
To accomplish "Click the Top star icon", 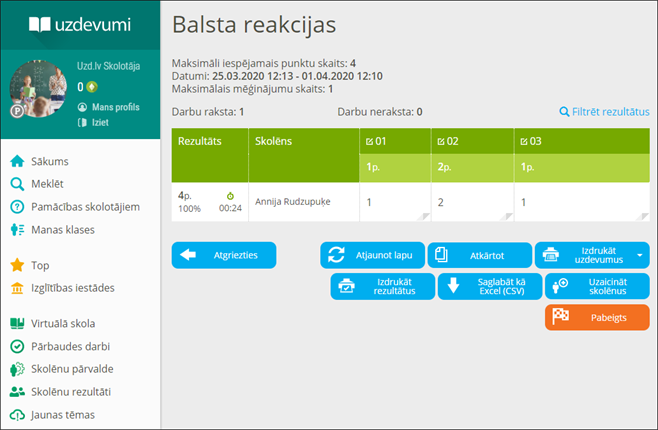I will coord(17,266).
